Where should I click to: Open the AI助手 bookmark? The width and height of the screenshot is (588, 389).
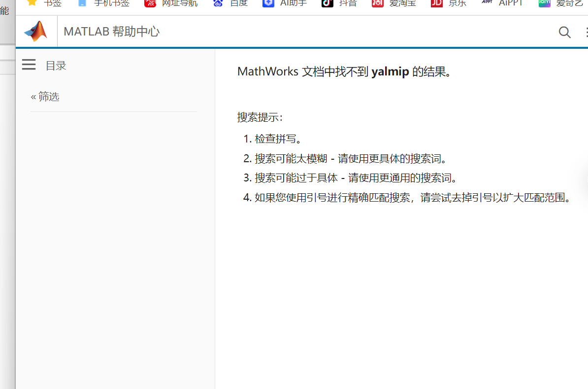point(285,3)
